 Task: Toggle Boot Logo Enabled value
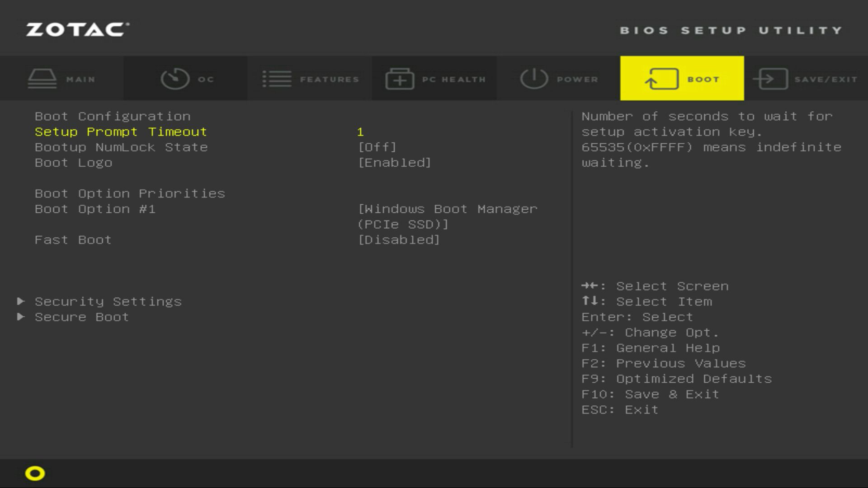[x=394, y=163]
